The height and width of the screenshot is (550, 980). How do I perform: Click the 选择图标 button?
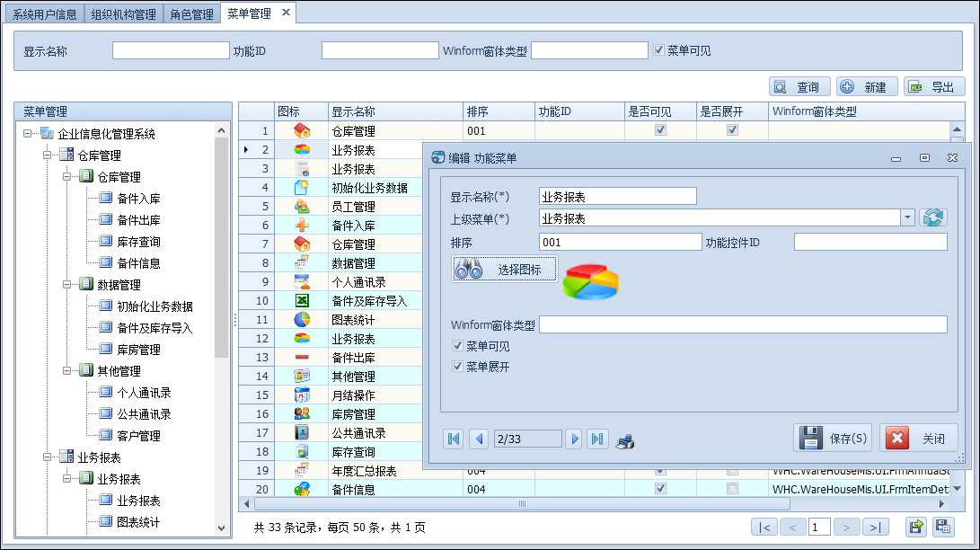[505, 270]
